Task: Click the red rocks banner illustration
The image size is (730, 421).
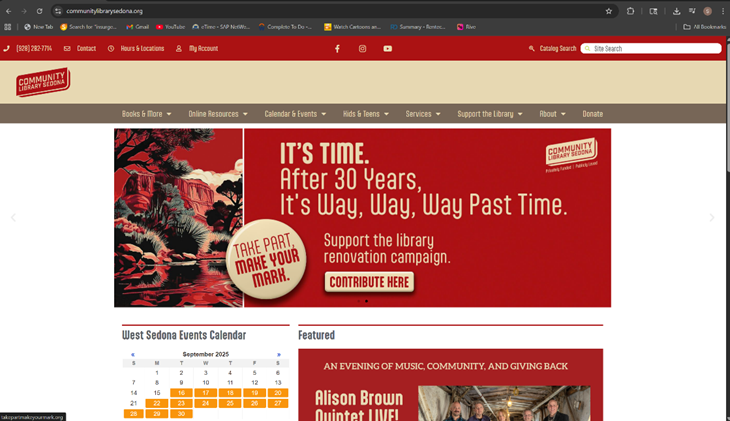Action: (178, 218)
